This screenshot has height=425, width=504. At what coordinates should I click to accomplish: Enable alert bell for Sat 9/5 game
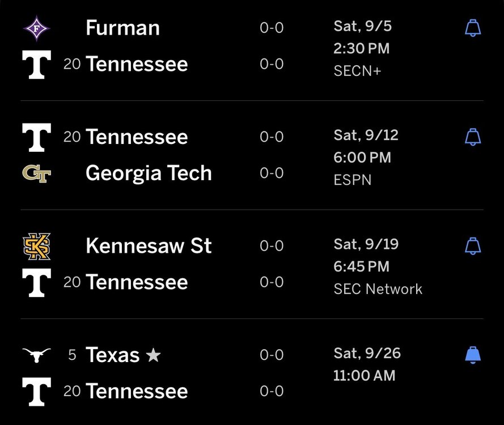click(x=473, y=28)
